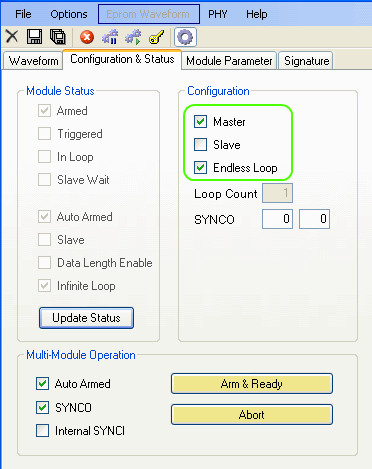Switch to the Waveform tab
The width and height of the screenshot is (372, 469).
click(x=33, y=61)
